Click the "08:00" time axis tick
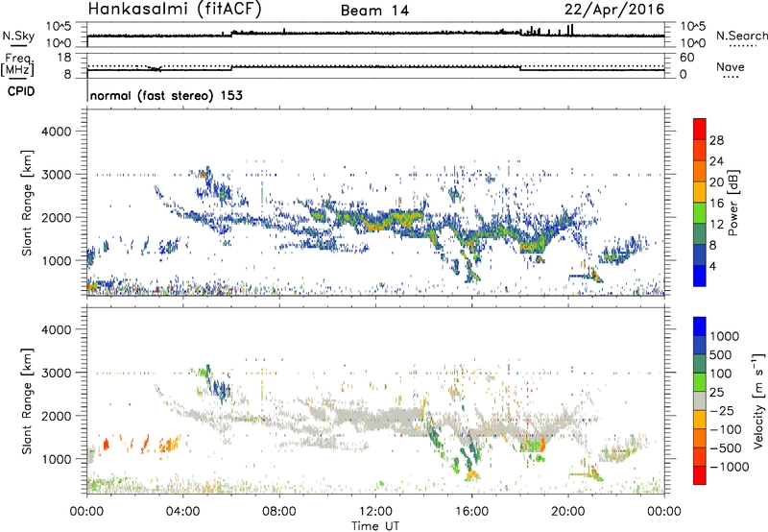This screenshot has height=532, width=768. click(x=279, y=512)
